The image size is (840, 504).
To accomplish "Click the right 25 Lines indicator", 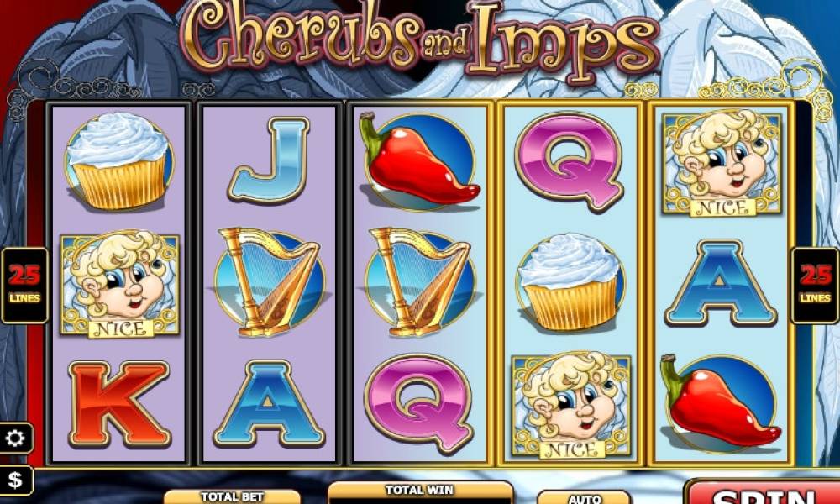I will click(x=816, y=286).
